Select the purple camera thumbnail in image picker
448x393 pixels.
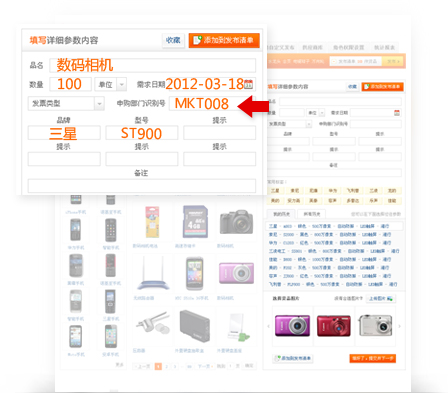click(x=292, y=326)
